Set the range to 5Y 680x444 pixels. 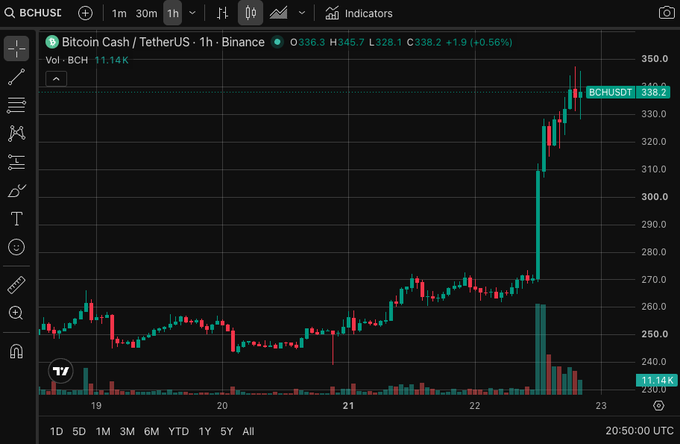(x=226, y=431)
